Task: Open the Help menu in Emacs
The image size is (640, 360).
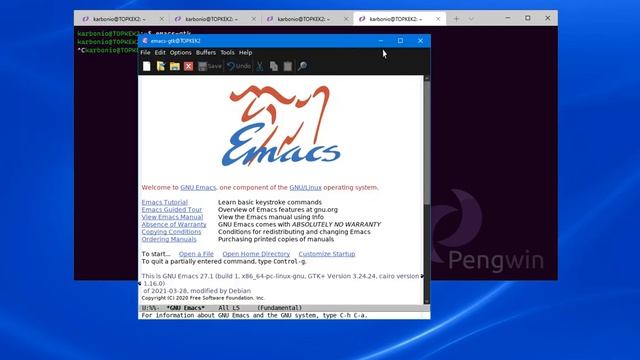Action: pyautogui.click(x=245, y=53)
